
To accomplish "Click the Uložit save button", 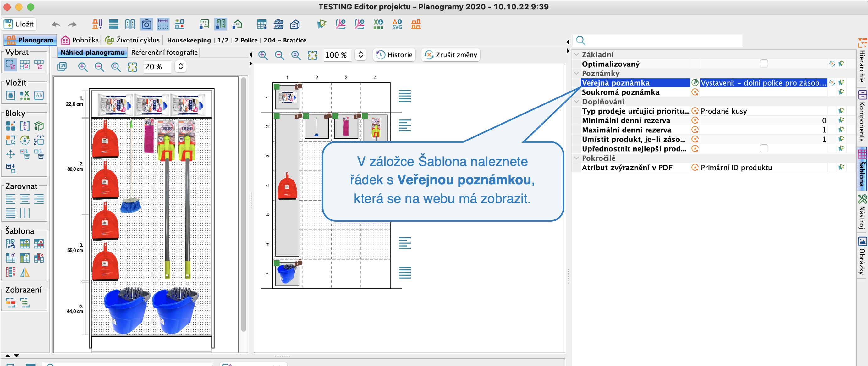I will point(19,24).
